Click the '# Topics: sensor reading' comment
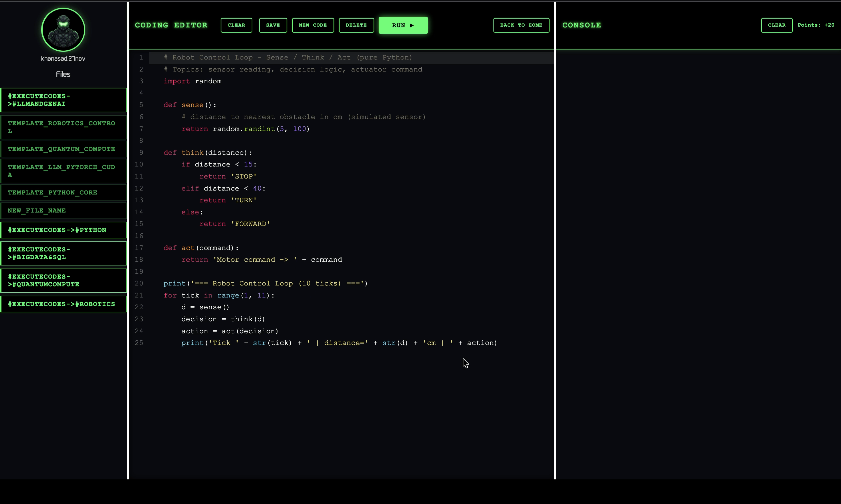The height and width of the screenshot is (504, 841). 293,69
